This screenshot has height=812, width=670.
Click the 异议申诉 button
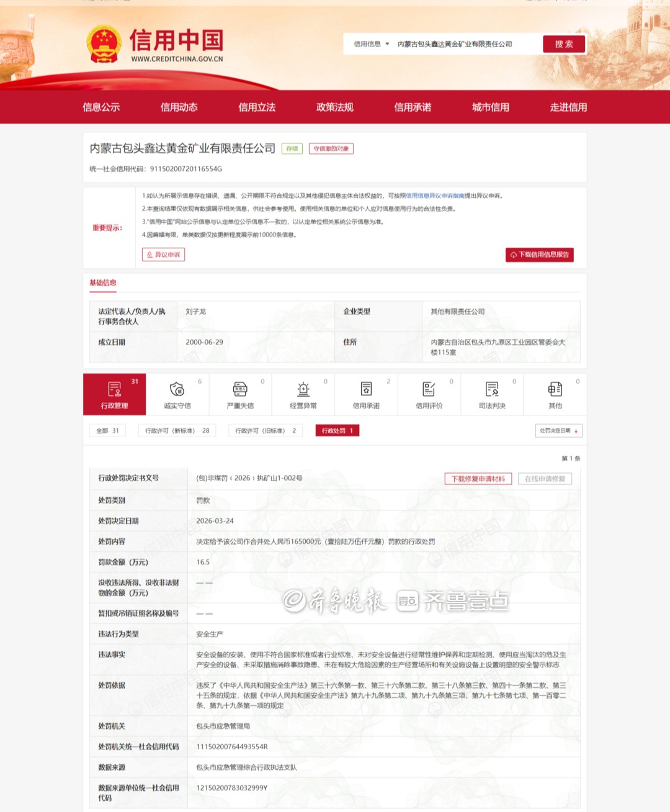(x=163, y=255)
